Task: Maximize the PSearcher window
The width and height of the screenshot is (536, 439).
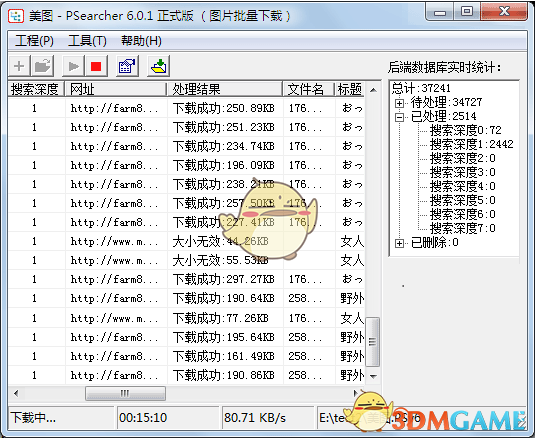Action: coord(467,12)
